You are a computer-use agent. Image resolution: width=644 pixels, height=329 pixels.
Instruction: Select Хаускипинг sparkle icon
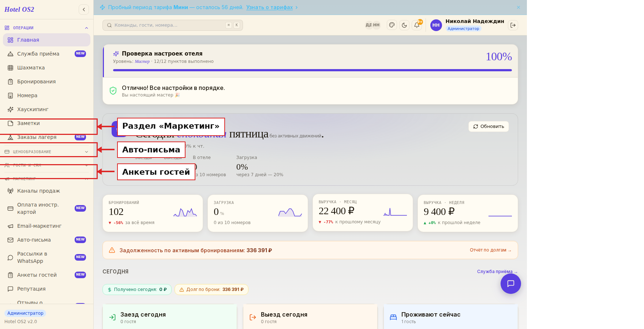(11, 109)
